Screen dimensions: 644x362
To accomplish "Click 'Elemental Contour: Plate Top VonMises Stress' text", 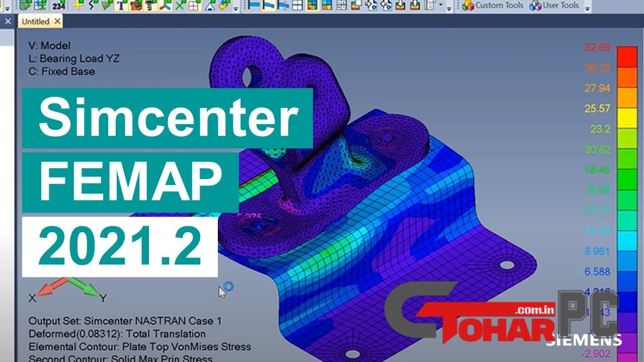I will [139, 346].
